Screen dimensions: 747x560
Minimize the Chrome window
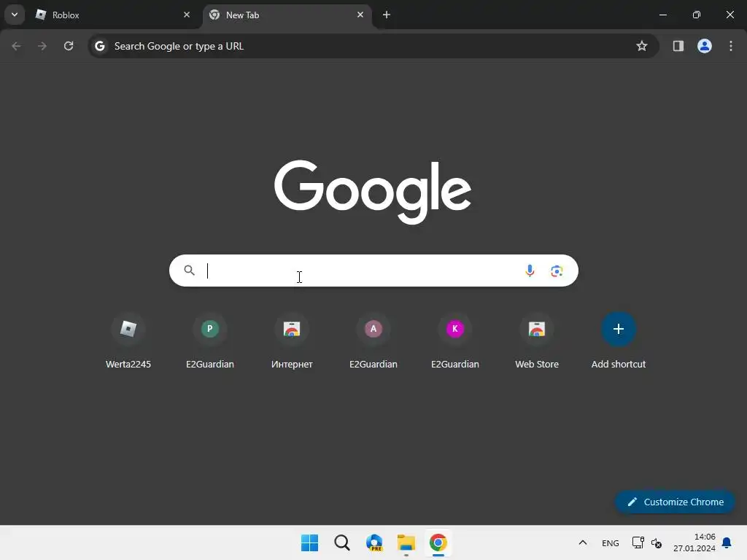662,15
